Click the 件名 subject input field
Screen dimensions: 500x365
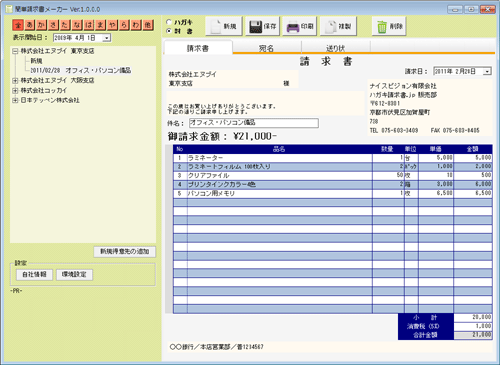pyautogui.click(x=254, y=123)
